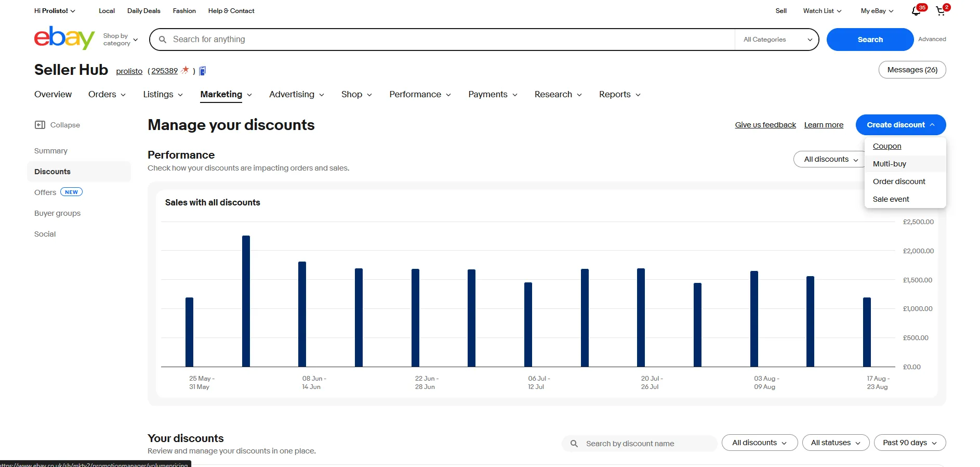The image size is (980, 467).
Task: Click the Collapse sidebar icon
Action: tap(40, 125)
